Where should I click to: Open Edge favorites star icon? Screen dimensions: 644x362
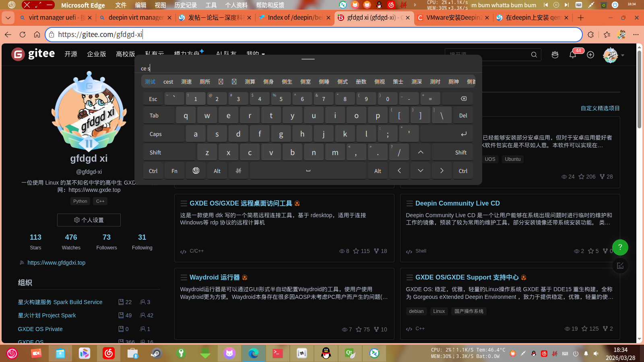(607, 35)
